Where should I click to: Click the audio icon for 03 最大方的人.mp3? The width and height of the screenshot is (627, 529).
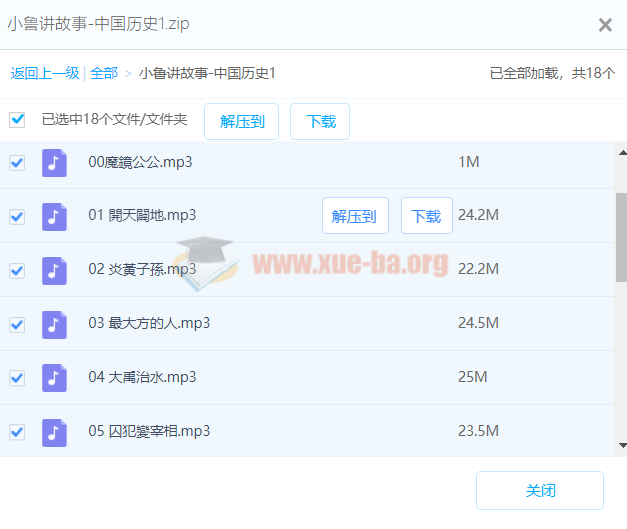[x=54, y=324]
